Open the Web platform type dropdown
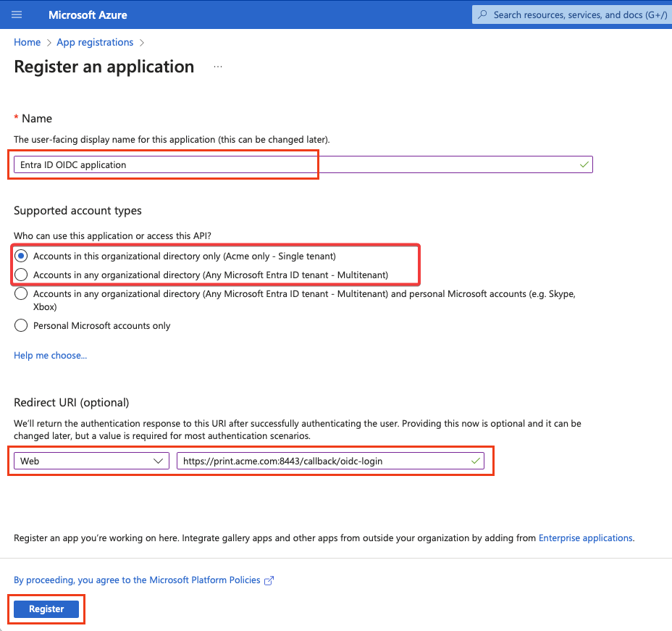The image size is (672, 631). tap(91, 461)
